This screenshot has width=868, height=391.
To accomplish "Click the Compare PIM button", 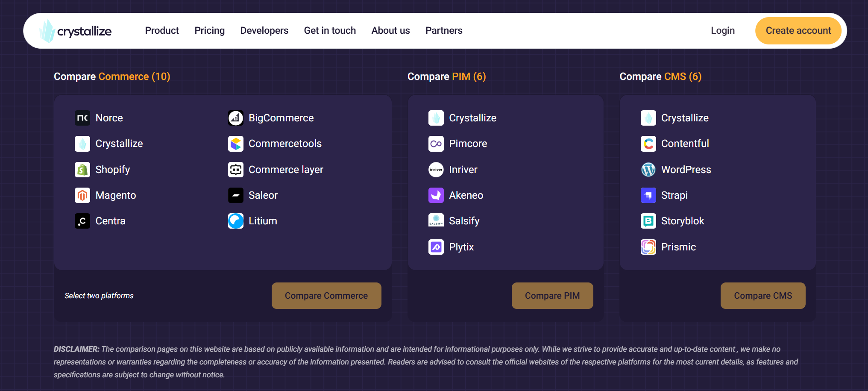I will [552, 296].
